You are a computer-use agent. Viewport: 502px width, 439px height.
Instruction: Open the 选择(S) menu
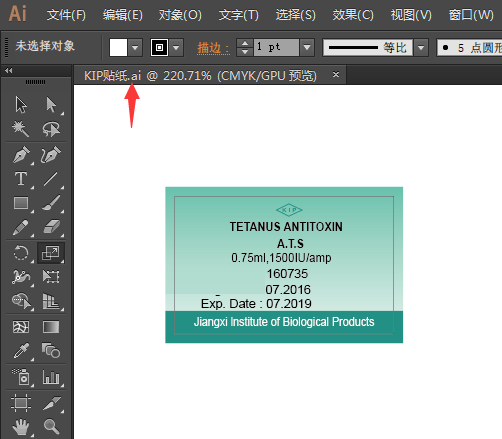295,15
